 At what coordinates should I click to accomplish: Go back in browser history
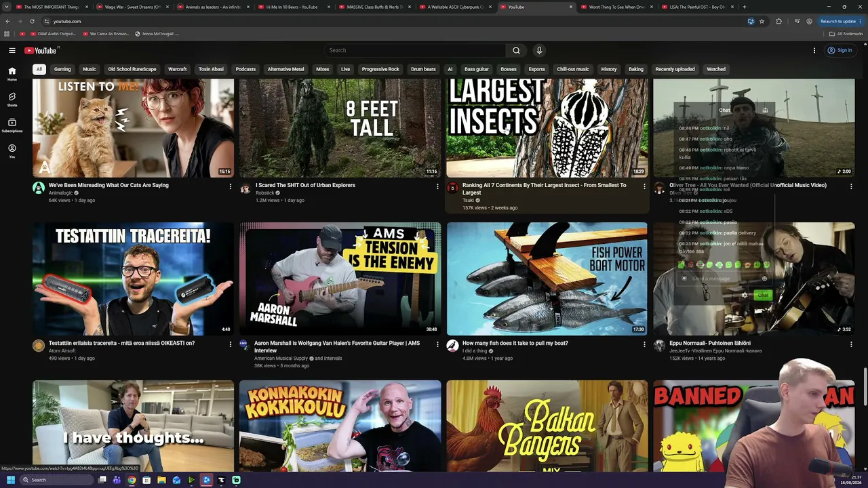tap(7, 21)
